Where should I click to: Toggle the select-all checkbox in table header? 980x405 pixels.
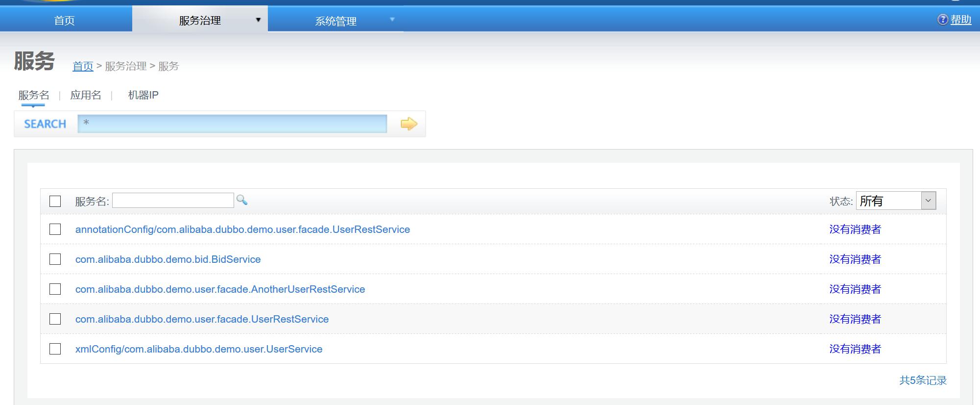(55, 201)
